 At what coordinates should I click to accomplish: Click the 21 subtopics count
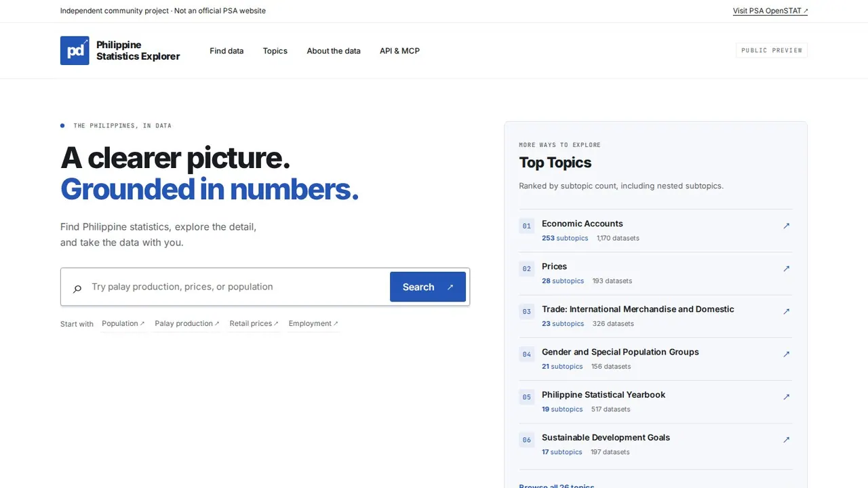point(562,367)
